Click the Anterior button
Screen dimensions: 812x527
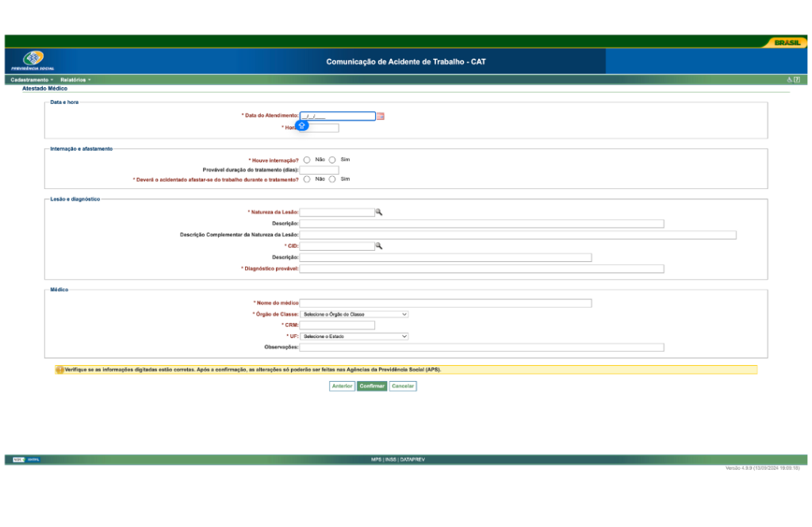[342, 386]
